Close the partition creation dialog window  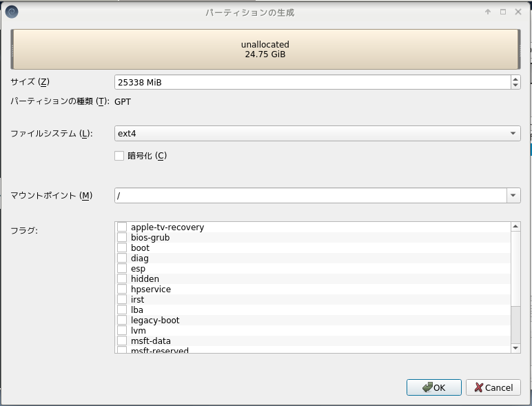point(519,12)
